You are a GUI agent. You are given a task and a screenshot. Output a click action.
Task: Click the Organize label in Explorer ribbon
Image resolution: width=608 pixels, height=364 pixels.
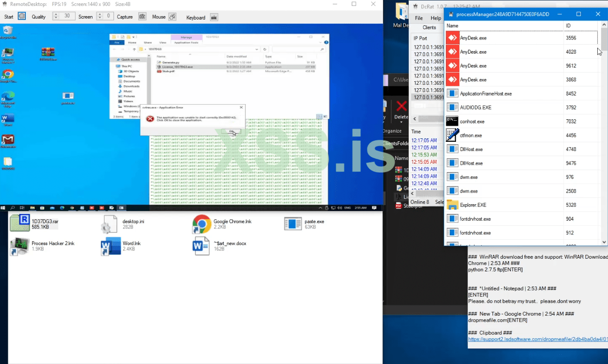pyautogui.click(x=392, y=131)
